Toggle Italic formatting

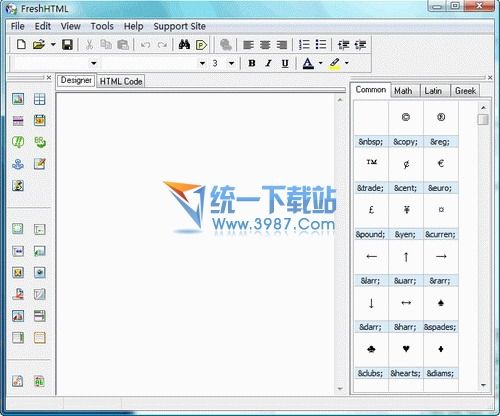[268, 63]
